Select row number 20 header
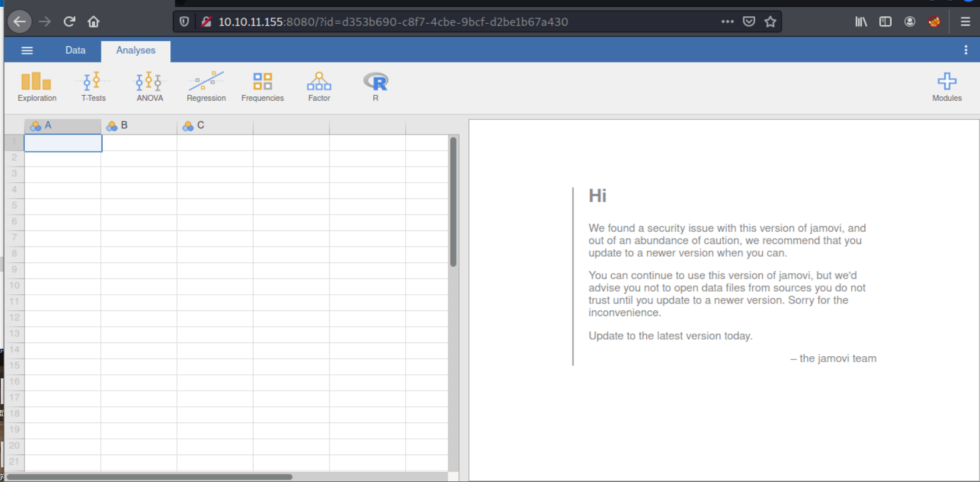The width and height of the screenshot is (980, 482). click(x=14, y=446)
